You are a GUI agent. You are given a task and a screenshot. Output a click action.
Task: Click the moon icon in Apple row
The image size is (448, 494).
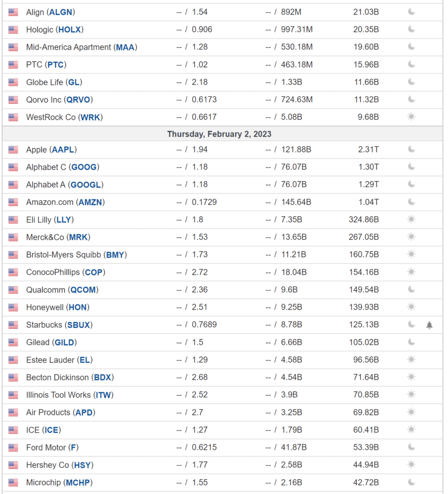coord(411,150)
